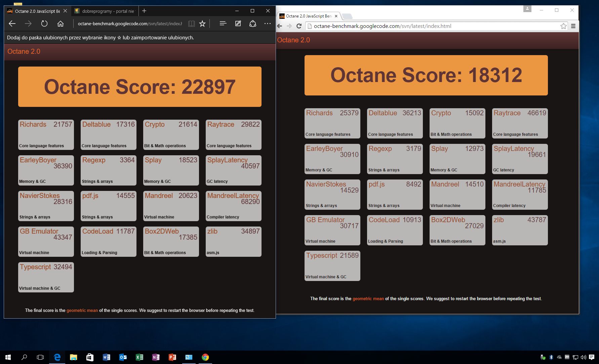Image resolution: width=599 pixels, height=364 pixels.
Task: Click the CodeLoad 10913 tile in Chrome
Action: click(x=395, y=230)
